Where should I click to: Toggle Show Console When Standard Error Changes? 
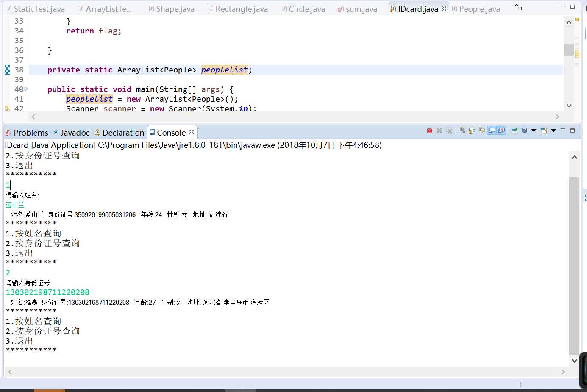[x=502, y=131]
